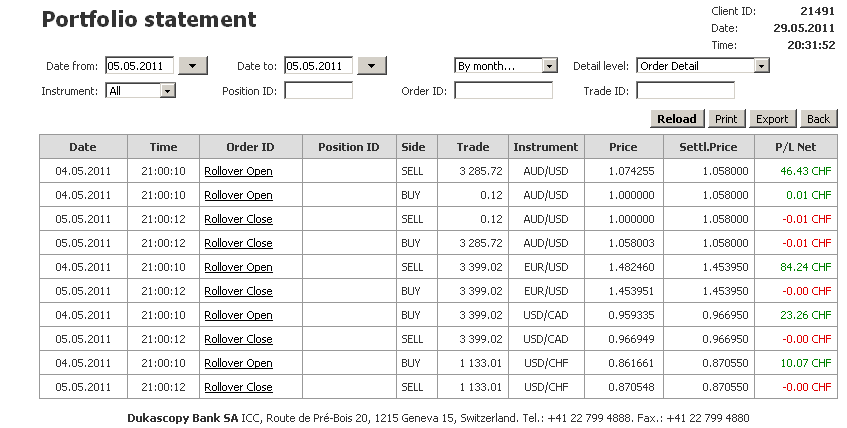Click the Reload button

(x=677, y=119)
